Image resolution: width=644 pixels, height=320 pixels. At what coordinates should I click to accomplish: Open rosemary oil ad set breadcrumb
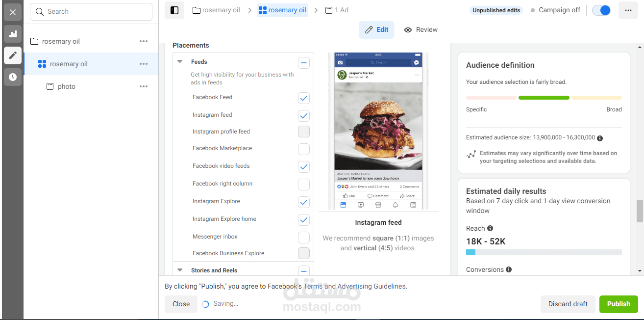tap(282, 10)
